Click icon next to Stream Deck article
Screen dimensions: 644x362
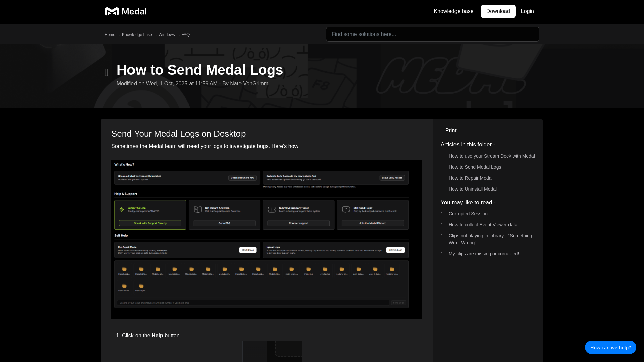pos(442,157)
